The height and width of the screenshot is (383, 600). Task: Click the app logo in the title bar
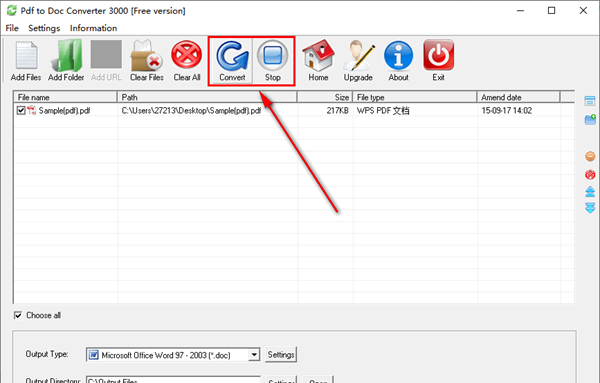pos(12,10)
